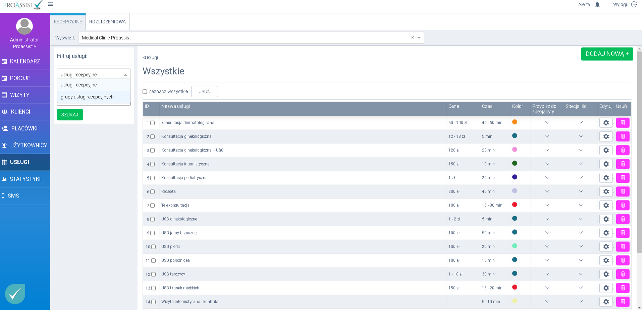
Task: Check the USG tarczycy row checkbox
Action: (153, 274)
